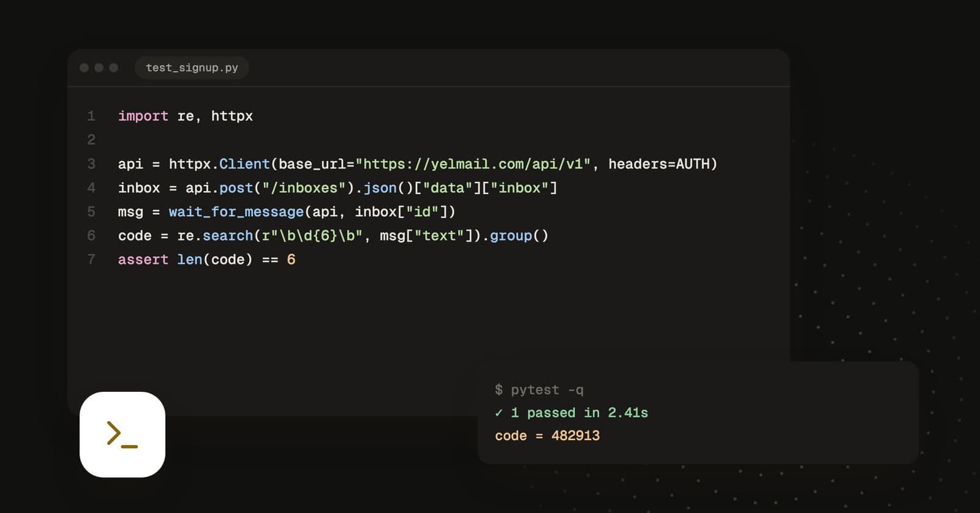Image resolution: width=980 pixels, height=513 pixels.
Task: Click the terminal prompt icon tile
Action: pyautogui.click(x=123, y=435)
